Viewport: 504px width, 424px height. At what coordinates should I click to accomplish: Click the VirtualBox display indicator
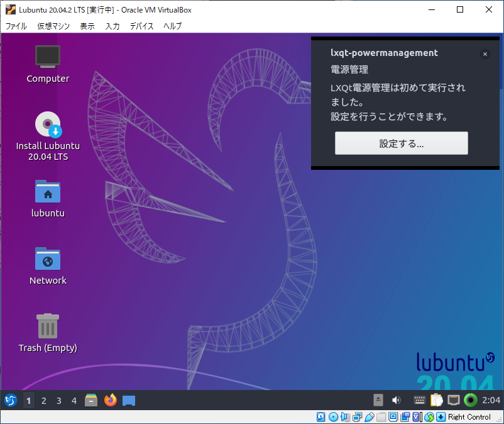point(393,417)
